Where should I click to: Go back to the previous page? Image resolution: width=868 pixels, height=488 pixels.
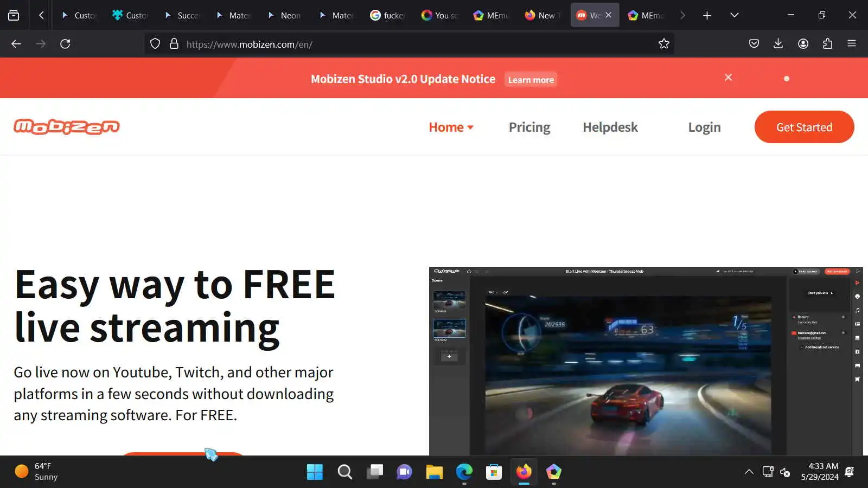[x=16, y=44]
